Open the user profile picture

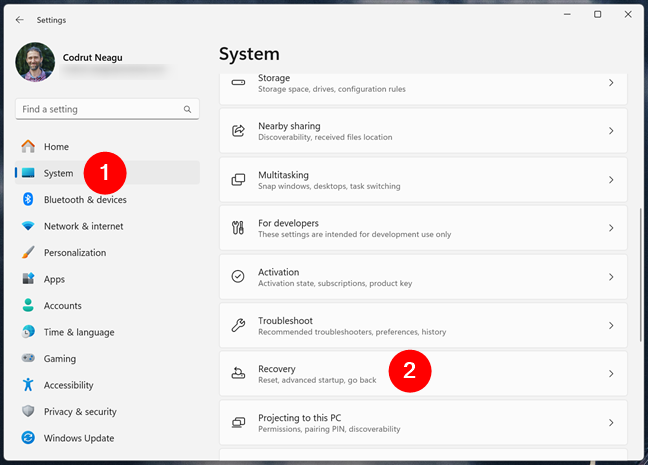point(35,62)
